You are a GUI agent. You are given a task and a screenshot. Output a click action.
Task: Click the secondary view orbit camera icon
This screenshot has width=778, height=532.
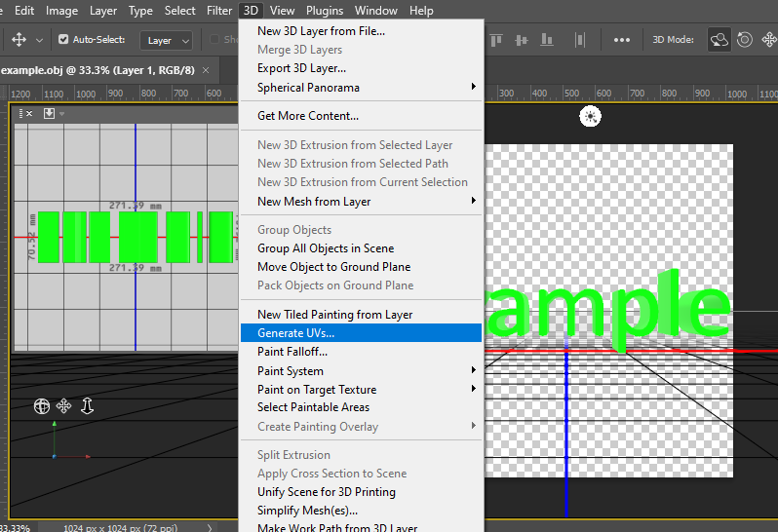[x=42, y=406]
